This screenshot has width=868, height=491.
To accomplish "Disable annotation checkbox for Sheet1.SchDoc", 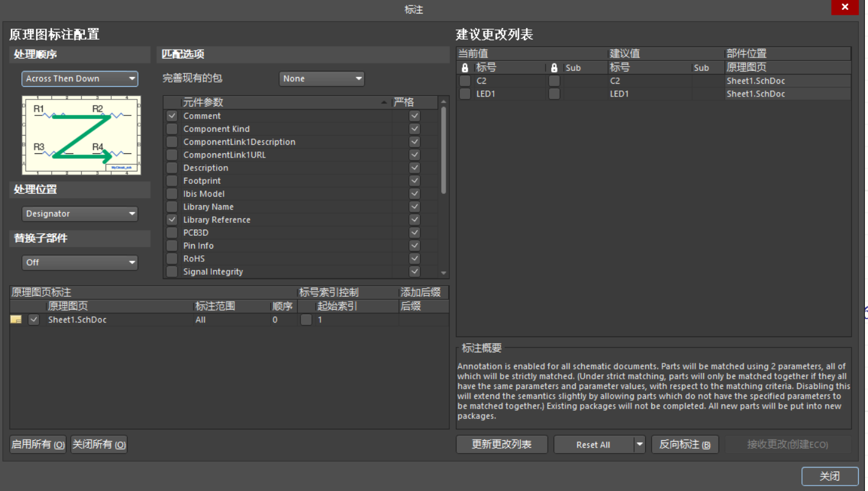I will [34, 319].
